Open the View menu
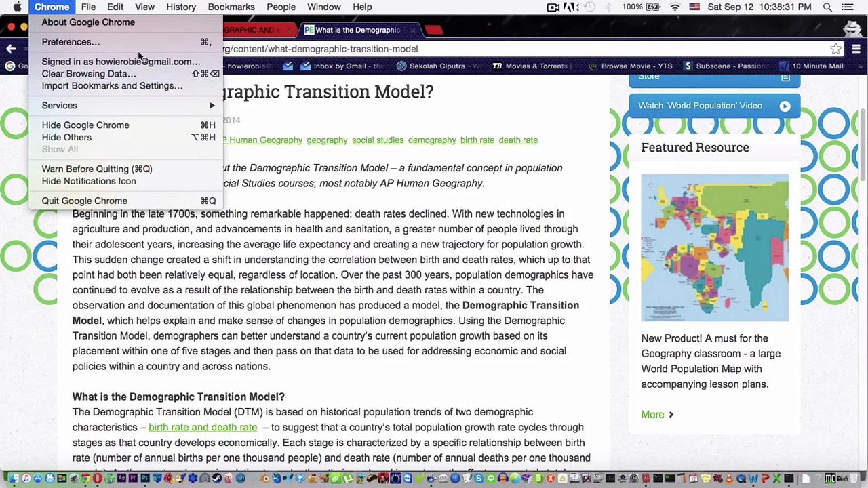This screenshot has width=868, height=488. tap(144, 7)
